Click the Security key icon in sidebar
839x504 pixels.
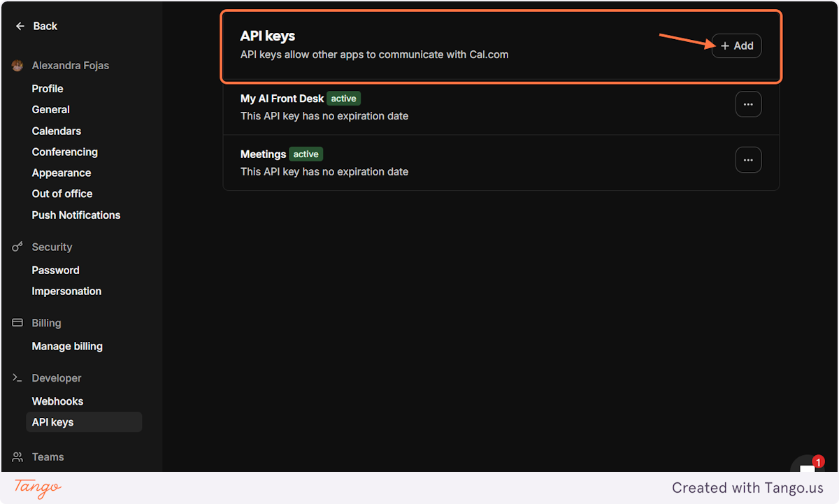pos(16,247)
